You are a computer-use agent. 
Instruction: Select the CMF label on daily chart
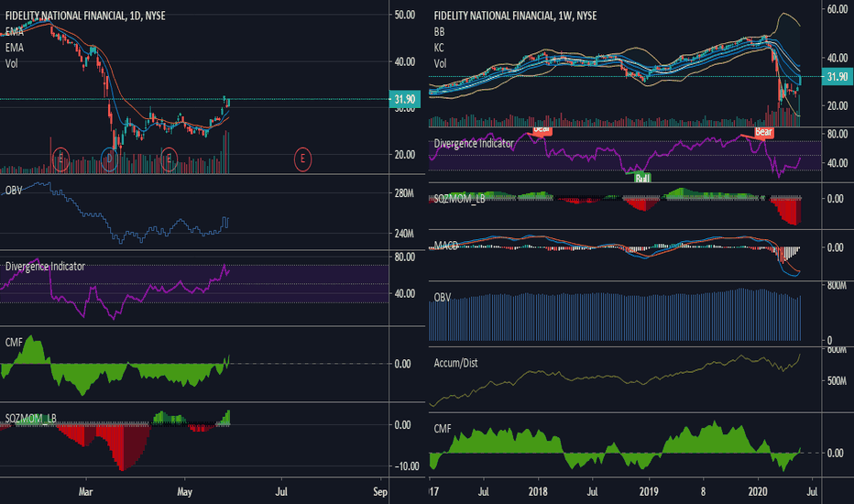point(14,342)
